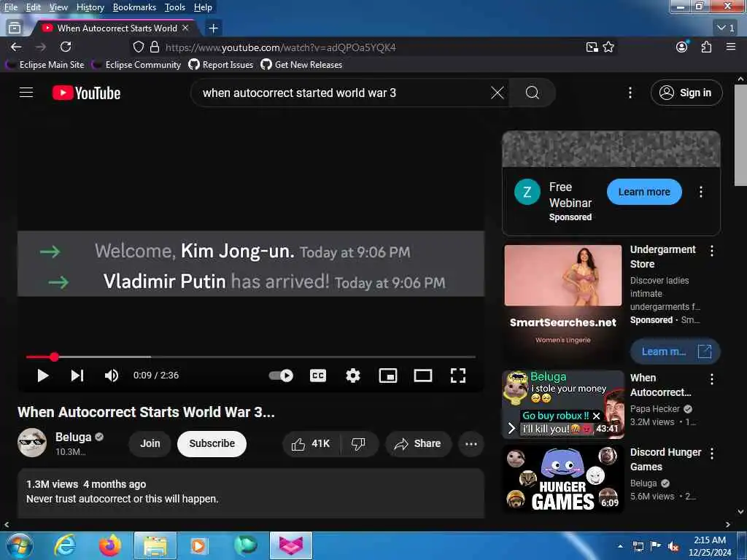Open the File menu

point(10,7)
